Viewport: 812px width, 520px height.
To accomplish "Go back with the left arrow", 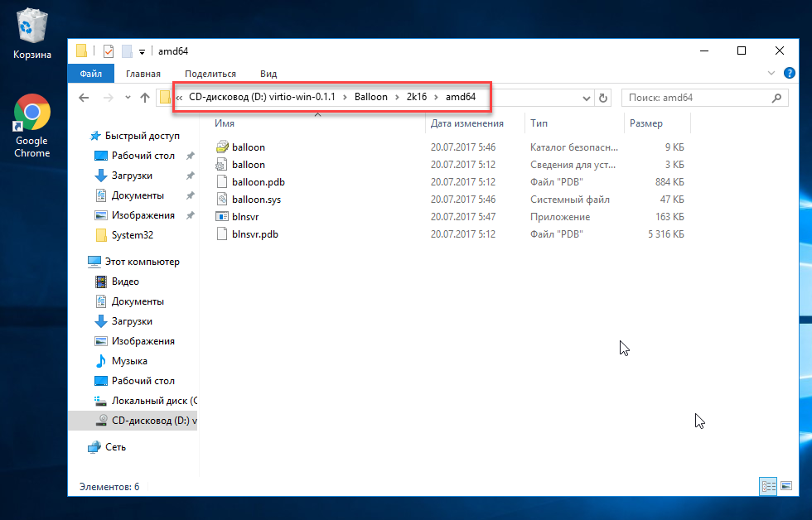I will point(84,97).
